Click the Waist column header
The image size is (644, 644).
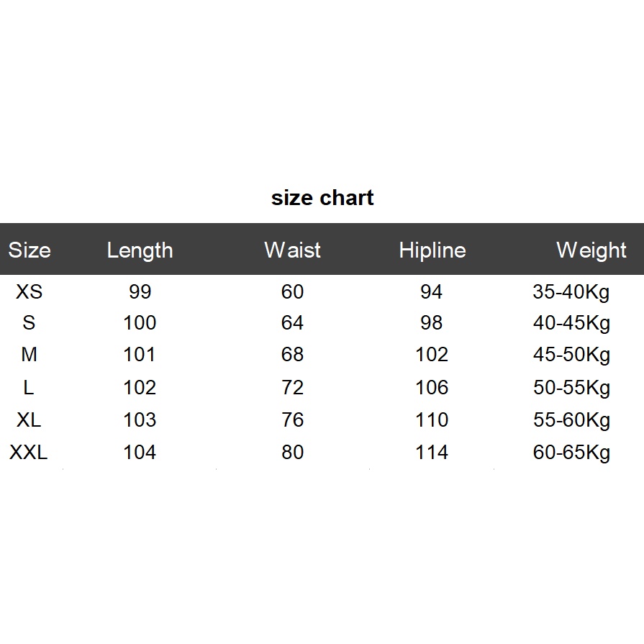[x=292, y=250]
